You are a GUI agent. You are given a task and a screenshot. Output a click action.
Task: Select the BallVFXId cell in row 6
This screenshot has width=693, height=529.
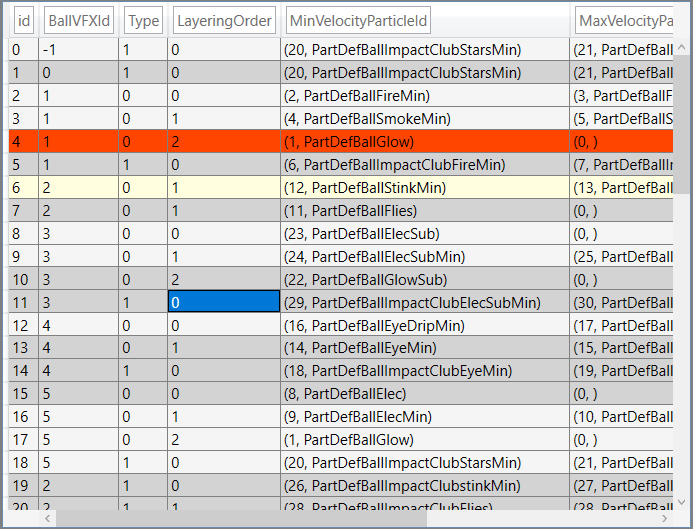(78, 187)
